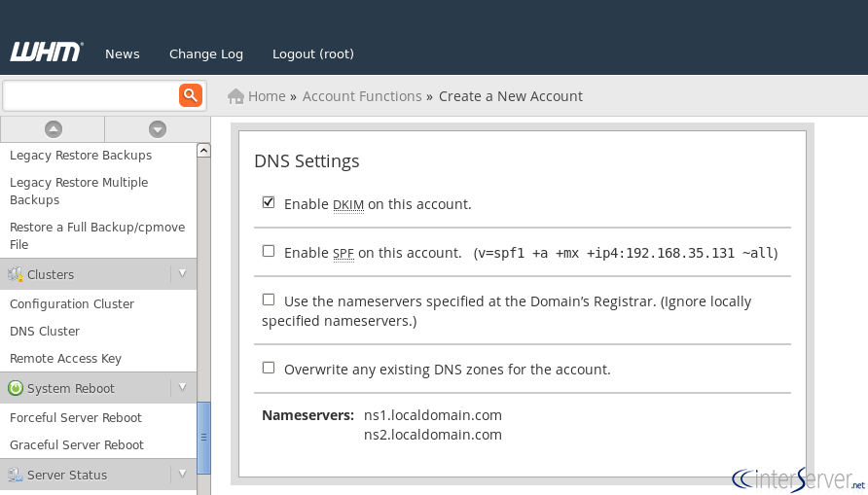Click the sidebar scrollbar thumb
Screen dimensions: 868x495
pyautogui.click(x=203, y=438)
